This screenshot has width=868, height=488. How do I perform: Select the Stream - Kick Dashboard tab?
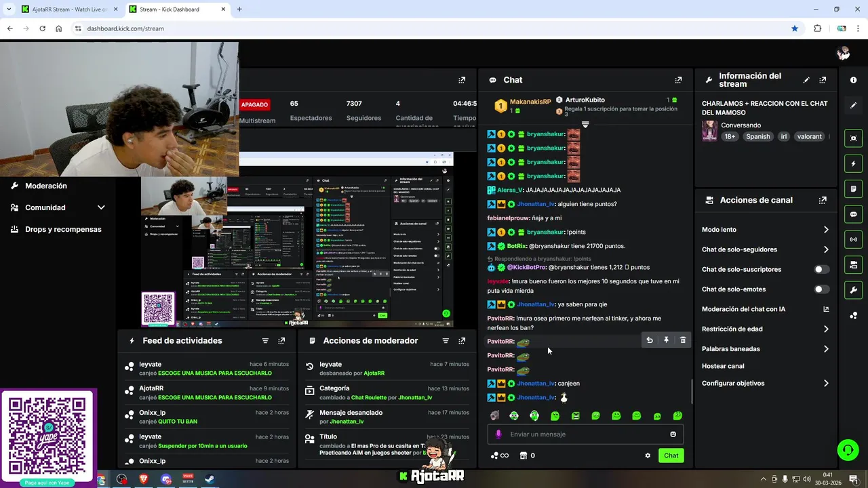(x=178, y=9)
